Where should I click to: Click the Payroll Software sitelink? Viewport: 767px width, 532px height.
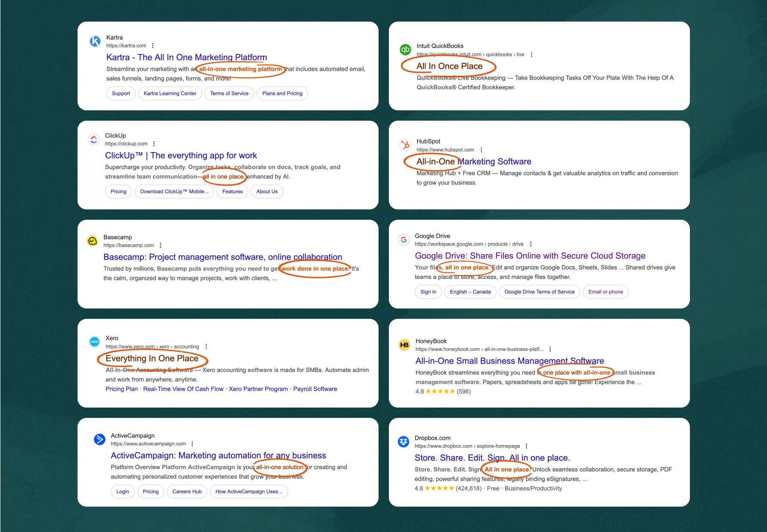315,389
